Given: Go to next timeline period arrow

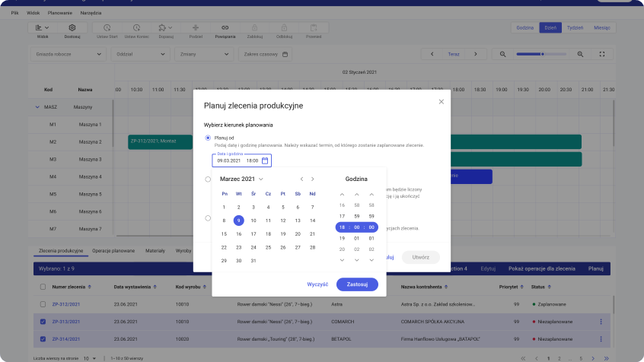Looking at the screenshot, I should 476,54.
